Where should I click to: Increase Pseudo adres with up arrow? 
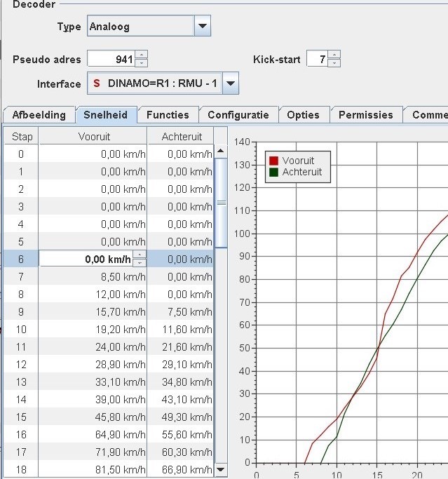pos(142,55)
